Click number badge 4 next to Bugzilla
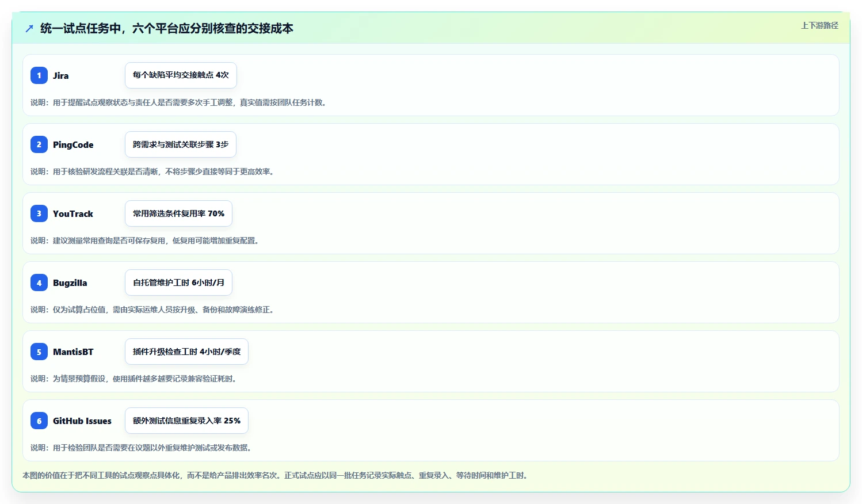Image resolution: width=862 pixels, height=504 pixels. pyautogui.click(x=39, y=282)
